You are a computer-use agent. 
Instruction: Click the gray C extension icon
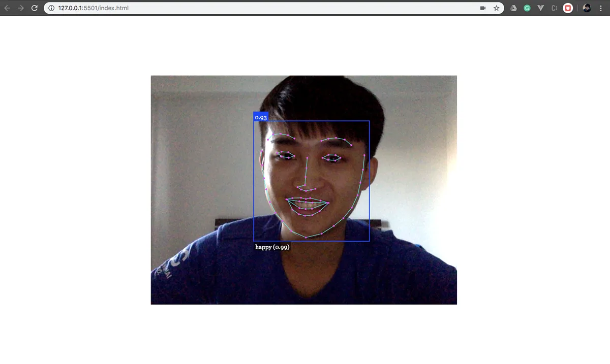pos(554,8)
